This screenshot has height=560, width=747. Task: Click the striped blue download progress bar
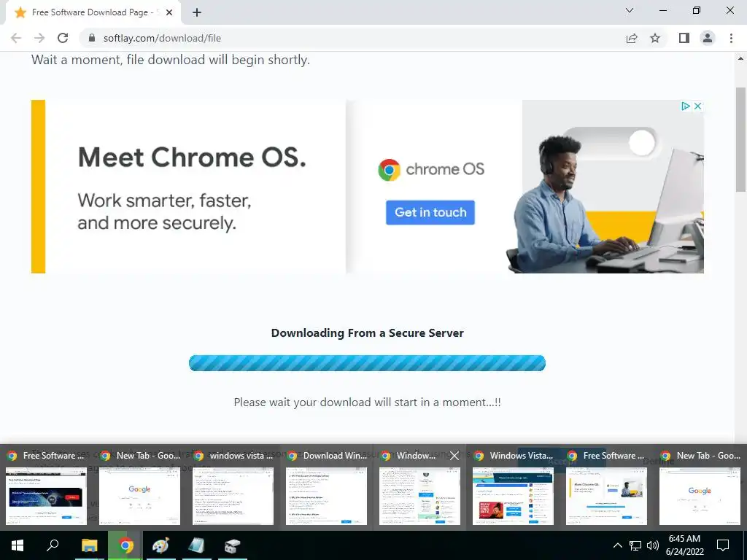click(x=367, y=363)
